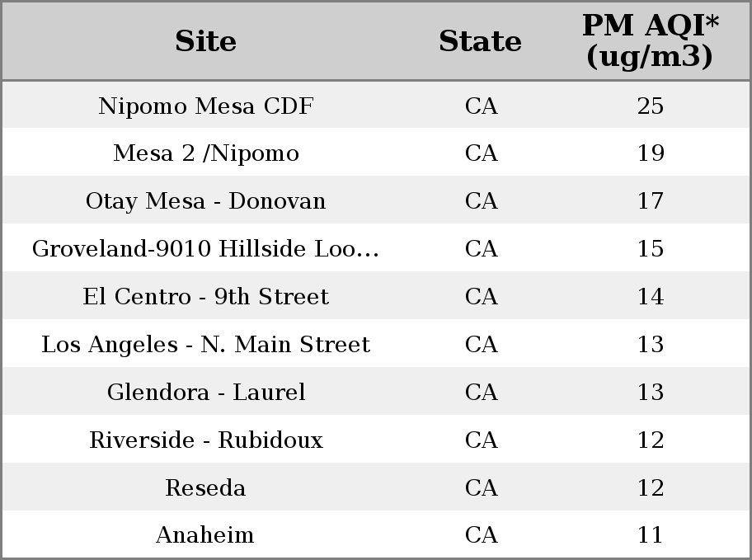Click Los Angeles - N. Main Street

tap(206, 344)
